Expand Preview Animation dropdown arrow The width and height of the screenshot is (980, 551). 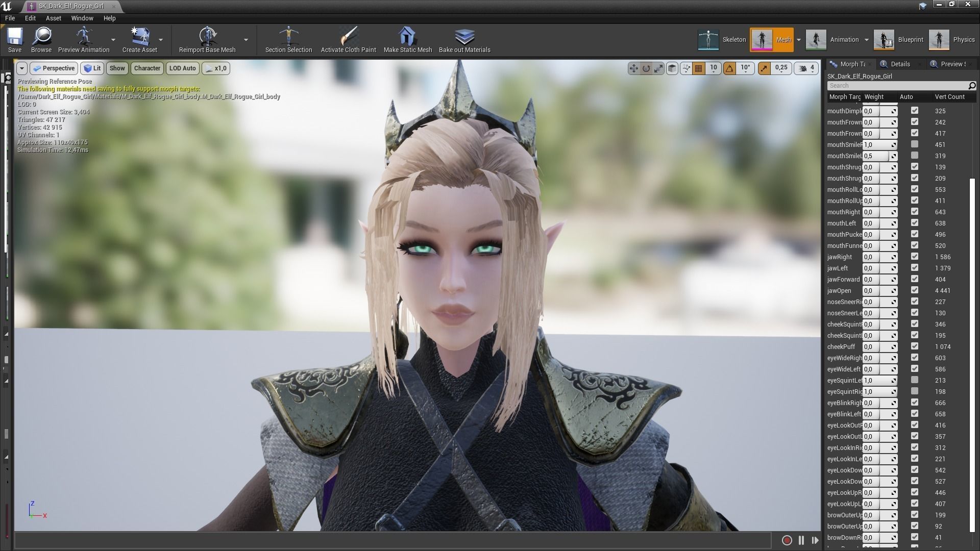(113, 40)
